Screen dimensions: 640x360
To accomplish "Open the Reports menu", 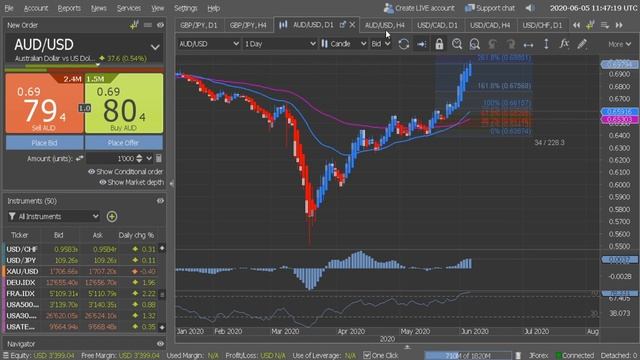I will coord(69,8).
